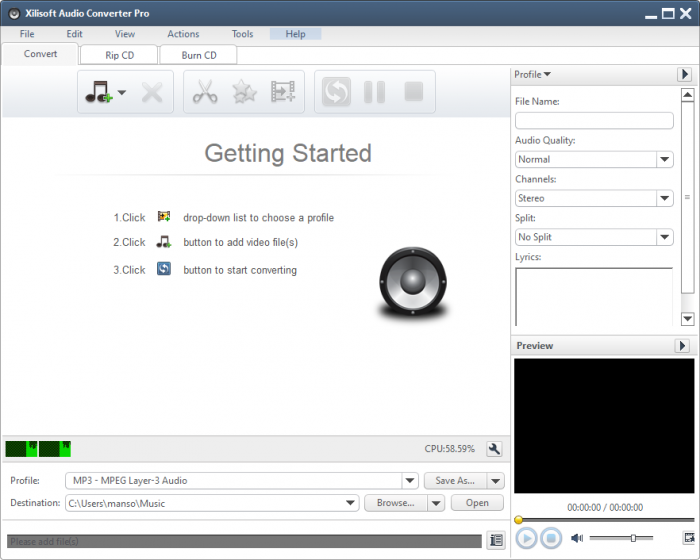
Task: Click the scissors Clip tool icon
Action: [205, 93]
